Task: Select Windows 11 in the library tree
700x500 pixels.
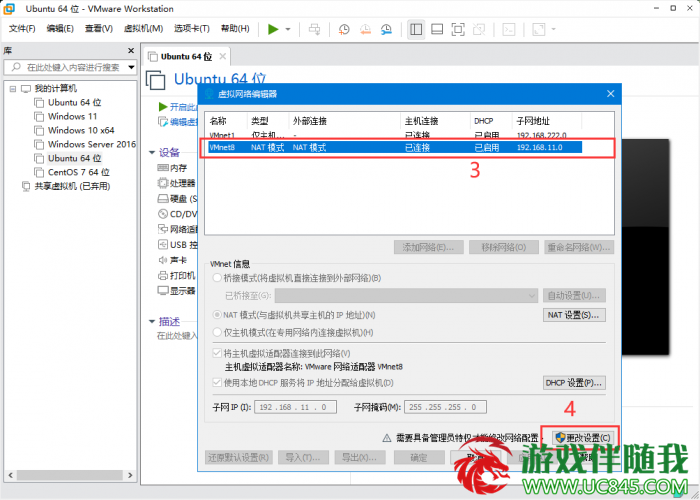Action: click(x=72, y=116)
